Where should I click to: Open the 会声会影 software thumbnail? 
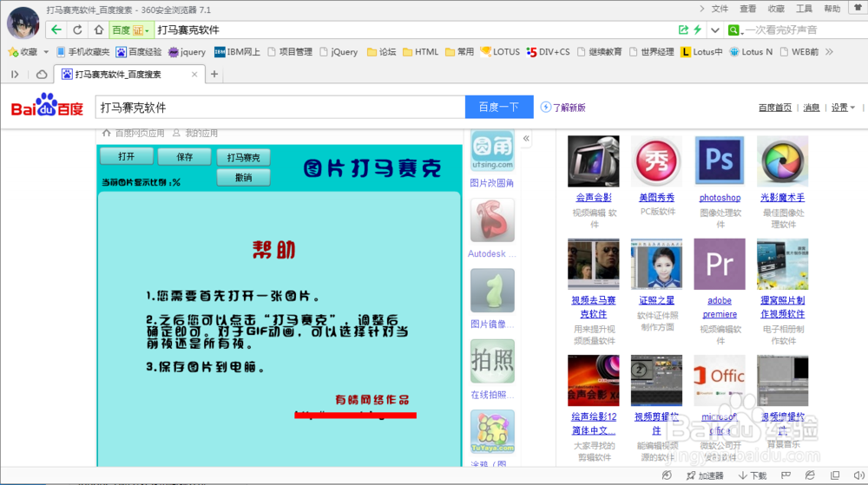pos(594,161)
